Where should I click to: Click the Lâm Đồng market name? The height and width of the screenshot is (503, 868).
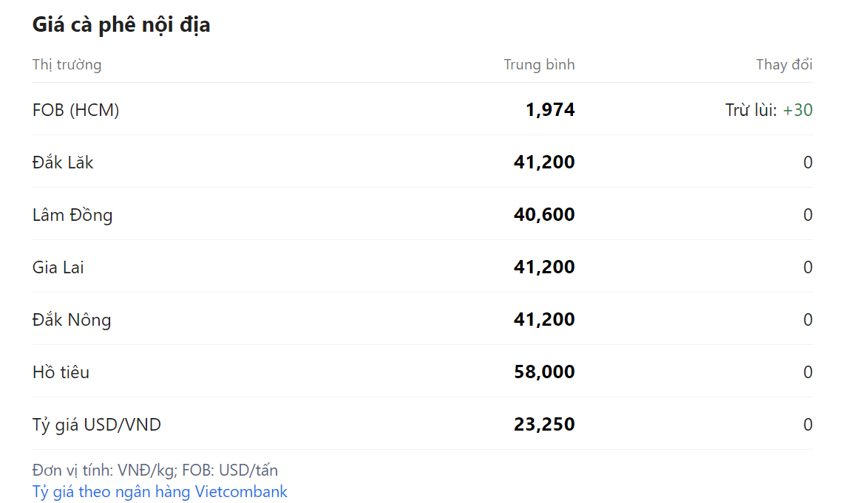coord(72,216)
